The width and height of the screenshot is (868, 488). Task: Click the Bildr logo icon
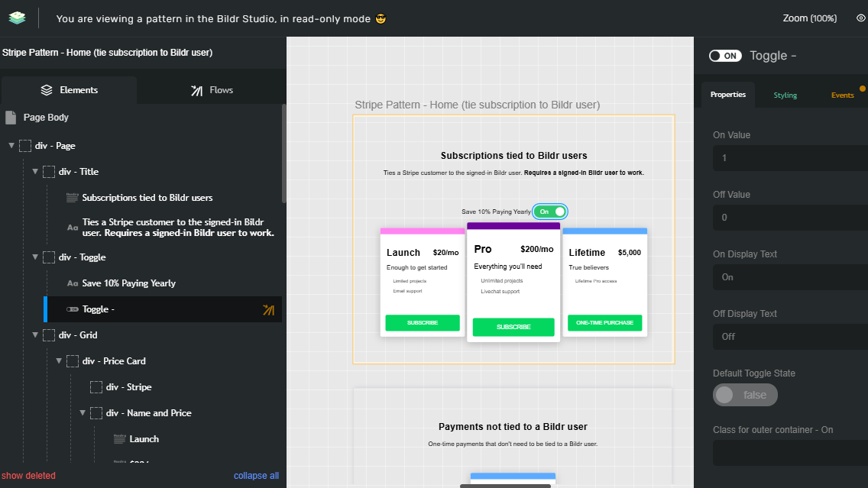[17, 18]
